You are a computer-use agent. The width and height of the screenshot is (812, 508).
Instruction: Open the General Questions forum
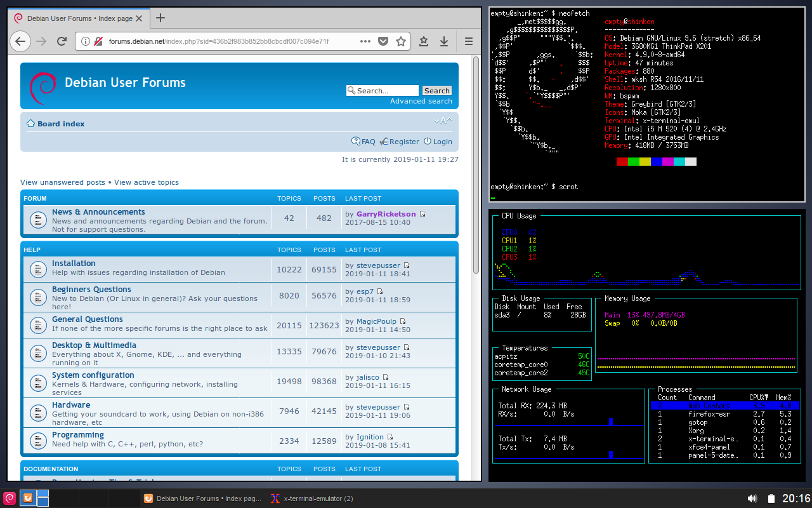pos(88,319)
